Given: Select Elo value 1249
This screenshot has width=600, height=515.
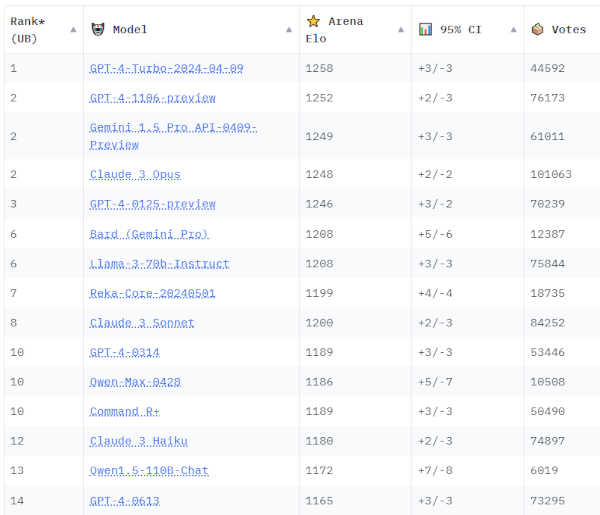Looking at the screenshot, I should coord(319,136).
